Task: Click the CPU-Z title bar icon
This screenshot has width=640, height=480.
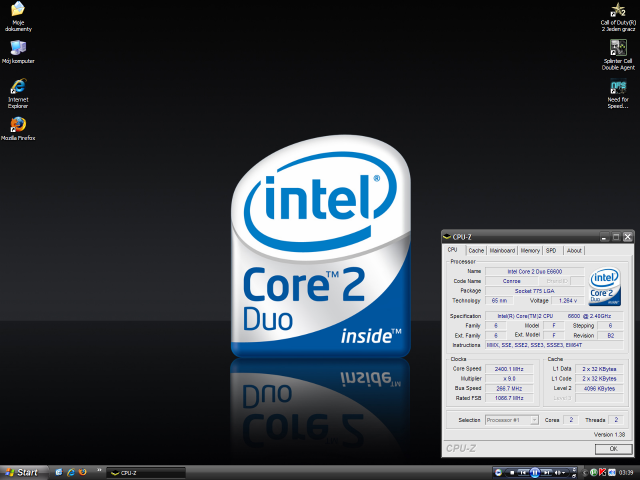Action: click(447, 237)
